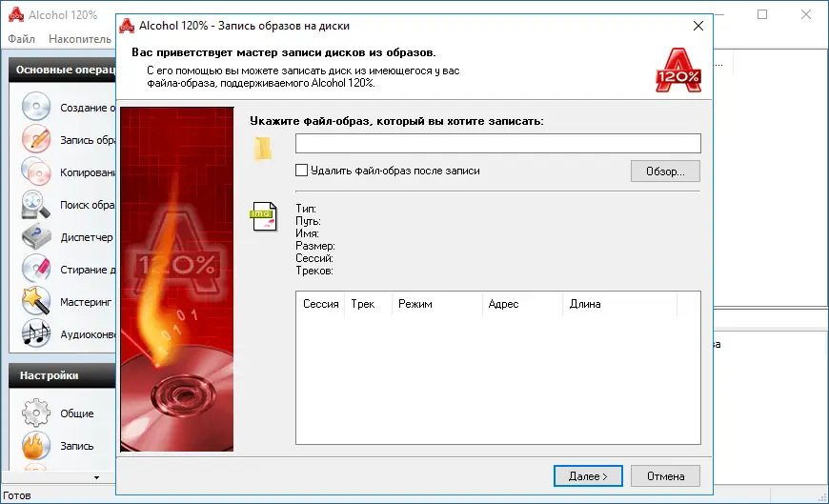The image size is (829, 504).
Task: Open the Файл menu
Action: [22, 39]
